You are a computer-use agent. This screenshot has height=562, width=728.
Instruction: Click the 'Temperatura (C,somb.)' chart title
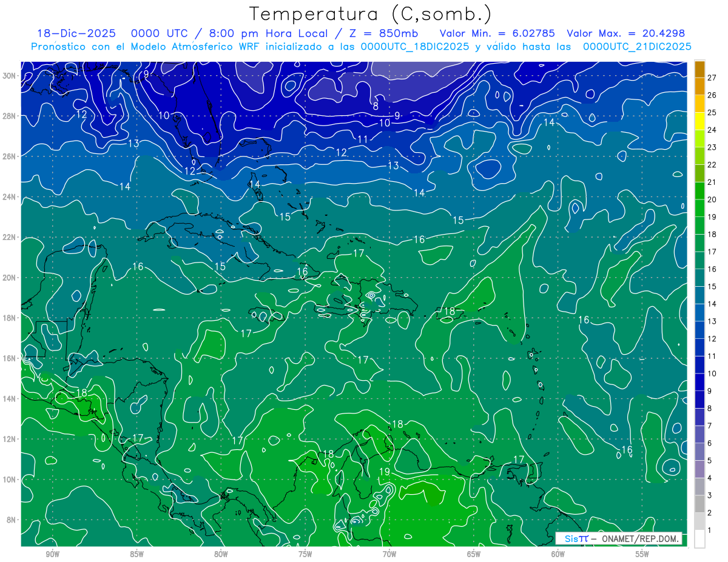[371, 15]
